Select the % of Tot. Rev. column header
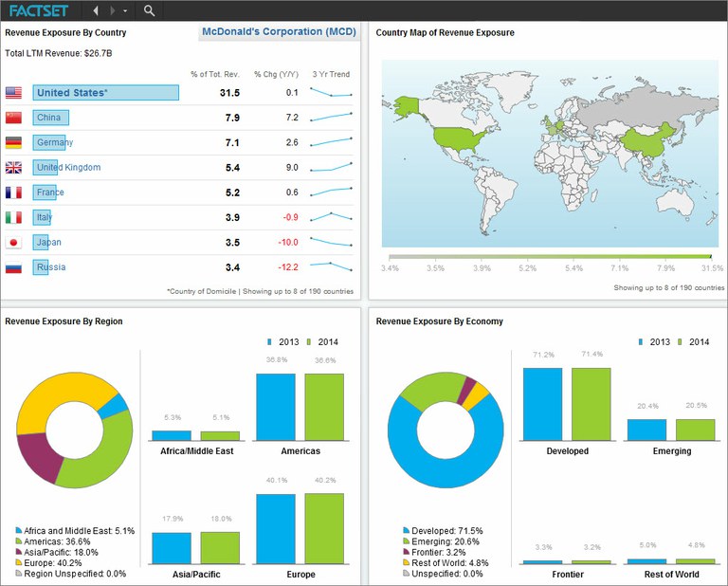The width and height of the screenshot is (728, 586). pyautogui.click(x=215, y=74)
